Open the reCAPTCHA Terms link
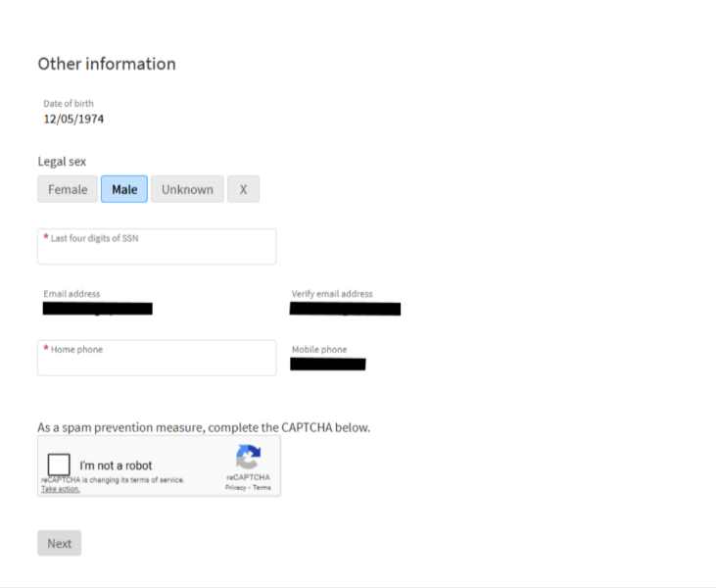716x588 pixels. click(262, 487)
